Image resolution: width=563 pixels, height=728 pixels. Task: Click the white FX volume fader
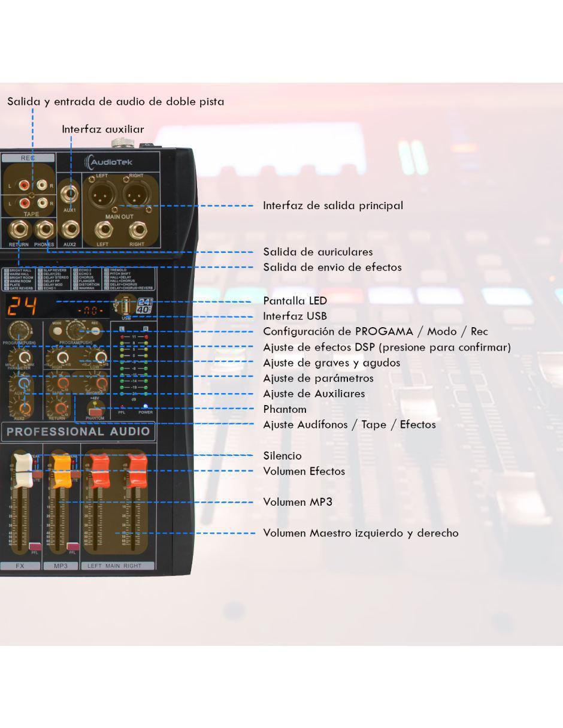coord(23,471)
